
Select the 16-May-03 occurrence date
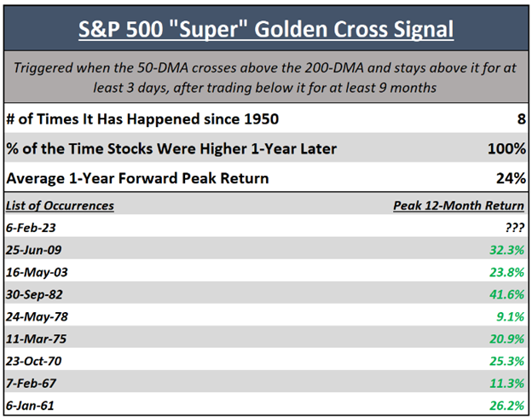37,275
